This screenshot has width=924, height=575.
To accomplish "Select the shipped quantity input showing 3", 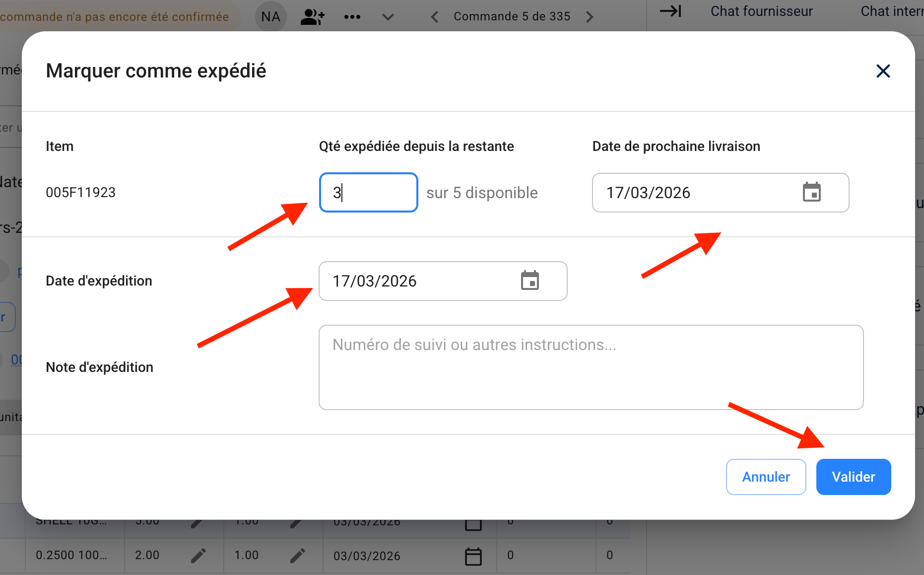I will tap(368, 193).
